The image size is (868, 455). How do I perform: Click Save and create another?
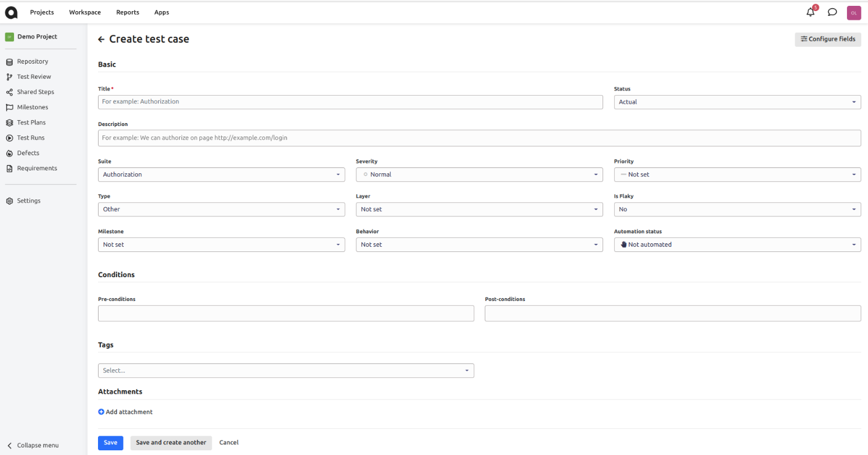[x=171, y=443]
